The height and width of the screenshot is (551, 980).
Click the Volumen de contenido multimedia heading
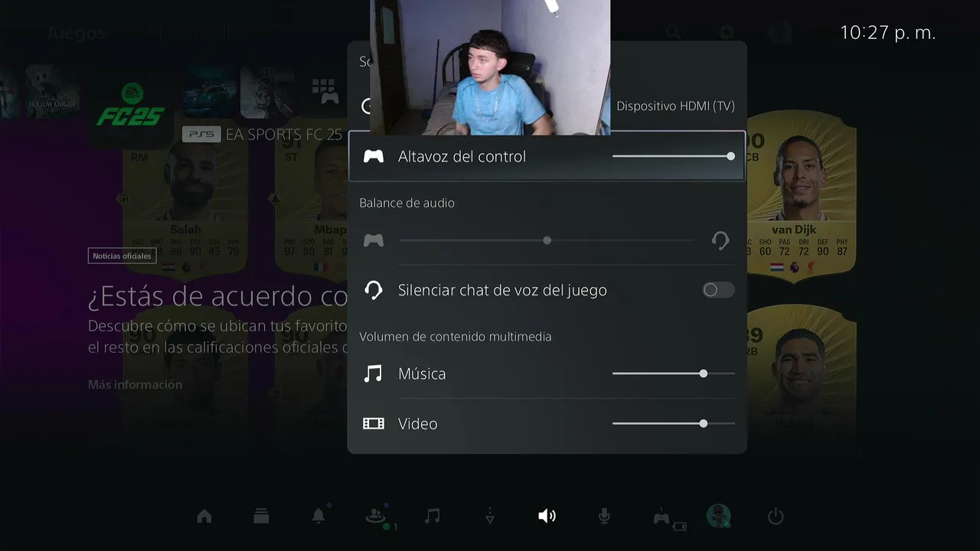pos(456,337)
